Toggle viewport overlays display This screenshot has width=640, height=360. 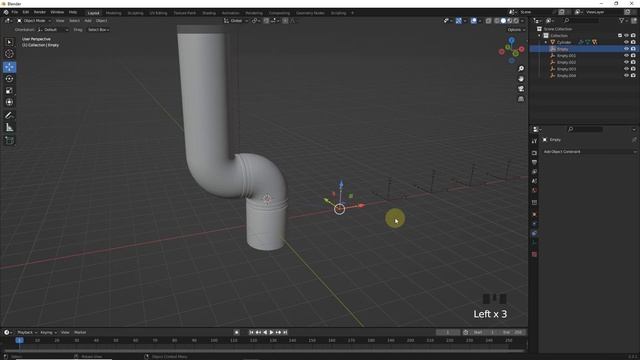coord(473,20)
